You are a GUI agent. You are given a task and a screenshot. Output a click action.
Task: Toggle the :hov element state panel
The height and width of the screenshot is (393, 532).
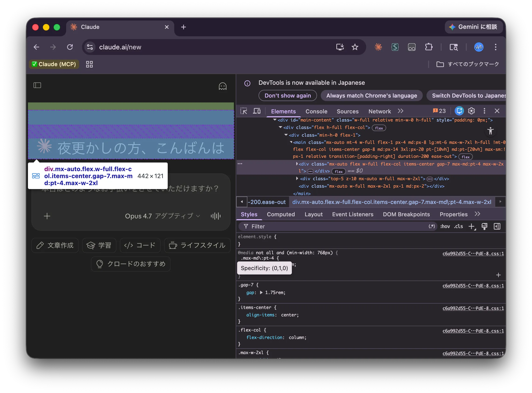445,226
